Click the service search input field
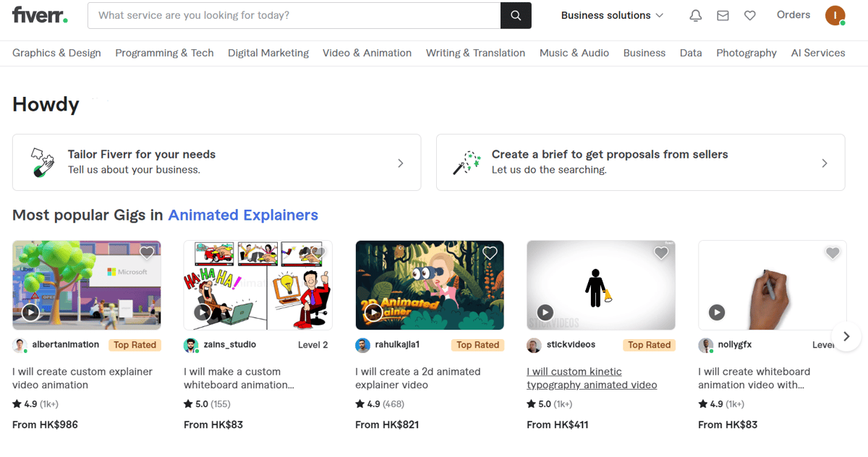 294,15
